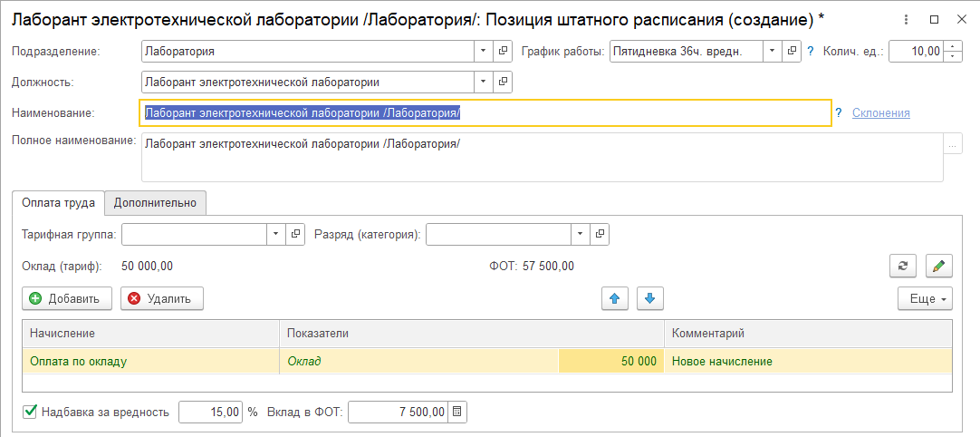The height and width of the screenshot is (437, 980).
Task: Open the Еще menu button
Action: 925,298
